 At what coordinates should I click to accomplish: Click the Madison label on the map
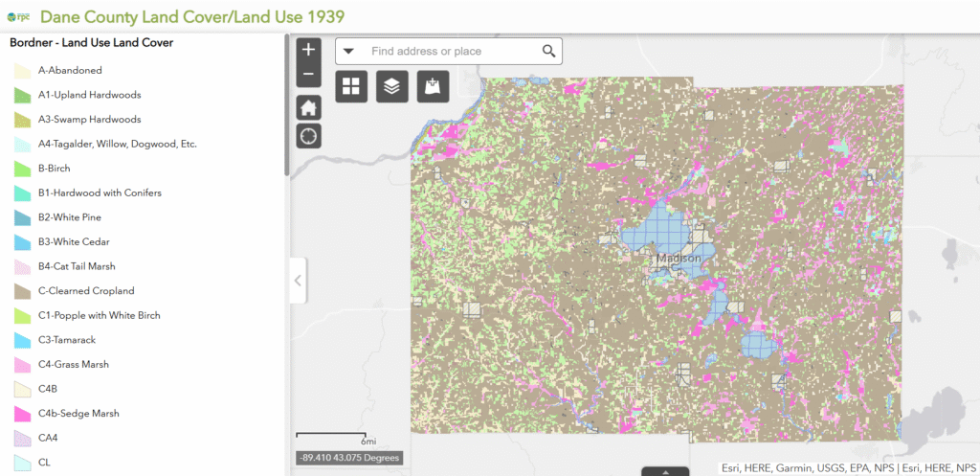[679, 260]
